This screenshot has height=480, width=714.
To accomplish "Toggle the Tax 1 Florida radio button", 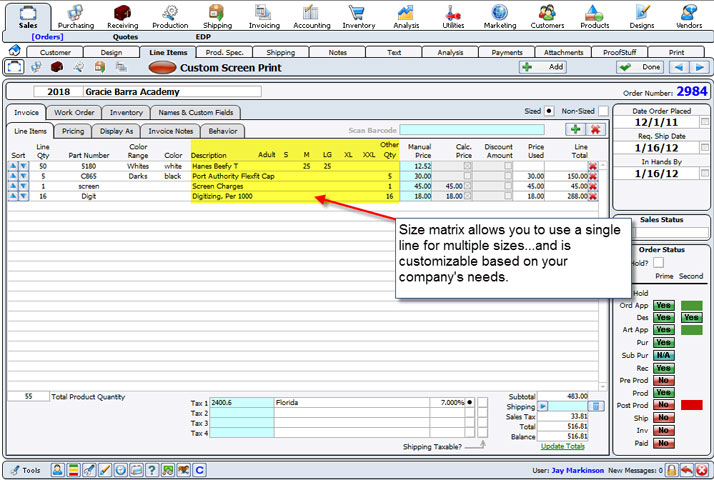I will [x=469, y=402].
